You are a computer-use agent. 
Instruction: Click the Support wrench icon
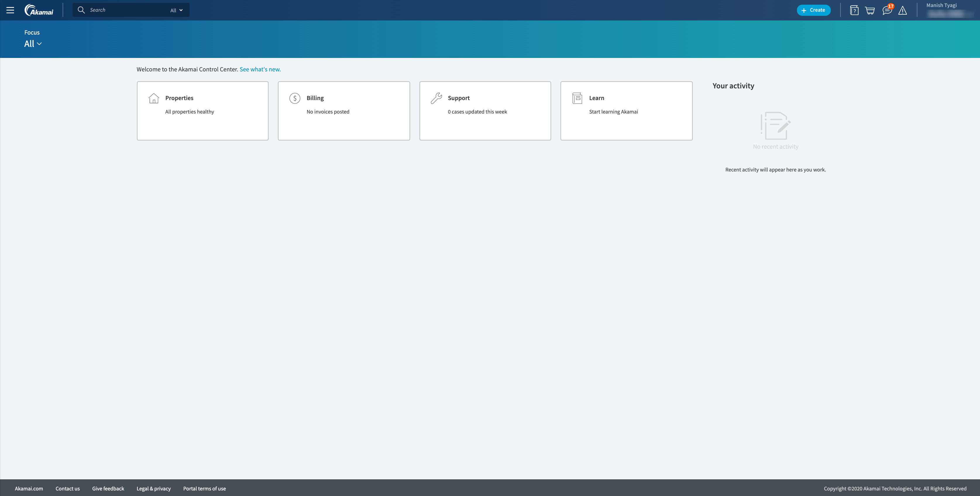[436, 98]
